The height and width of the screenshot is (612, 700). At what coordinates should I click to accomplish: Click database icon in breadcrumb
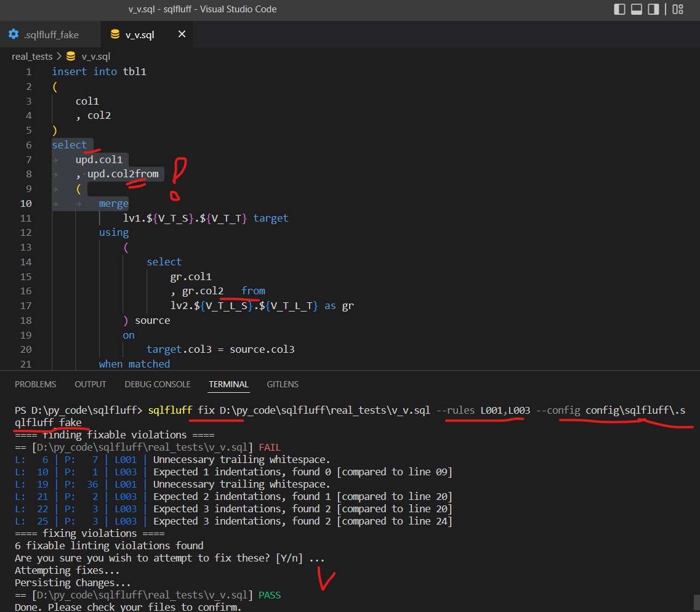[x=71, y=56]
